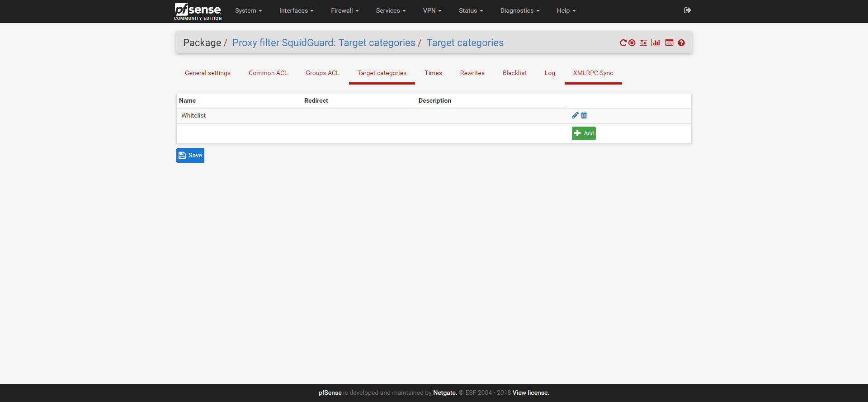Expand the System menu
The width and height of the screenshot is (868, 402).
pyautogui.click(x=248, y=11)
